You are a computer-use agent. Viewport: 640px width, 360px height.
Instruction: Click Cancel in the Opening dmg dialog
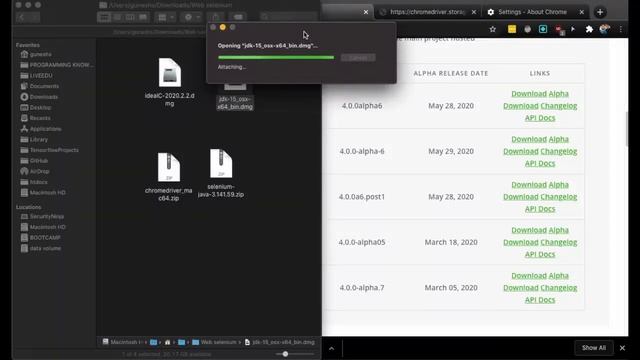358,58
